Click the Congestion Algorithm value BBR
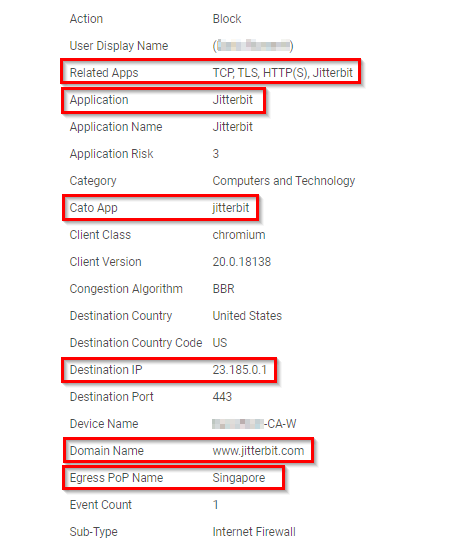This screenshot has width=459, height=545. [x=223, y=289]
